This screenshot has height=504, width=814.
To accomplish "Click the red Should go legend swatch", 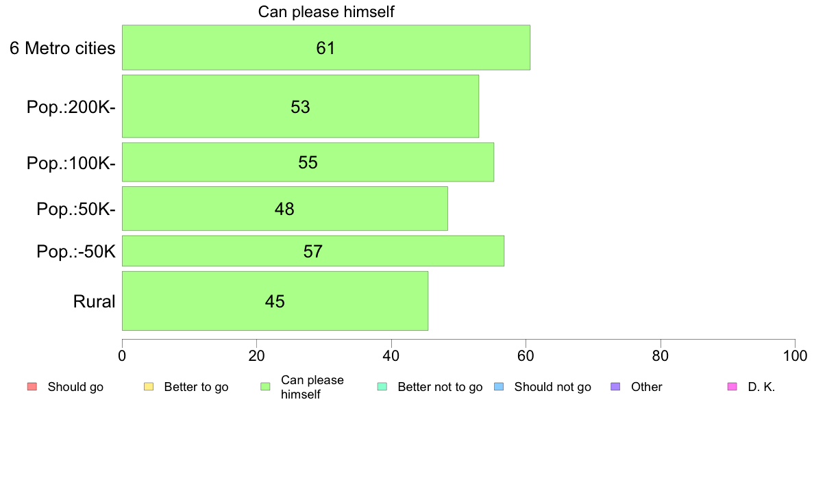I will point(32,387).
